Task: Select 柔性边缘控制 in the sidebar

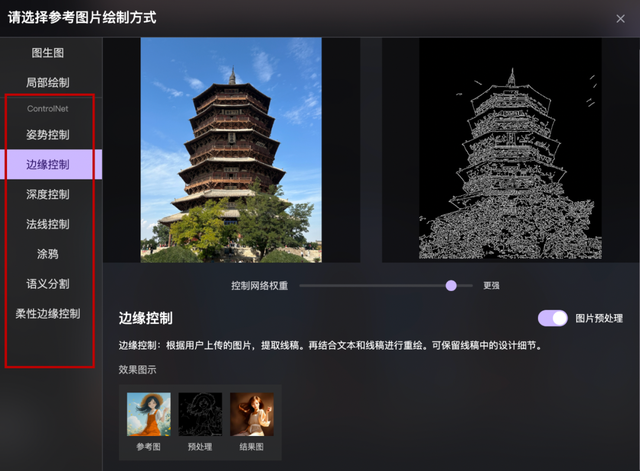Action: 48,313
